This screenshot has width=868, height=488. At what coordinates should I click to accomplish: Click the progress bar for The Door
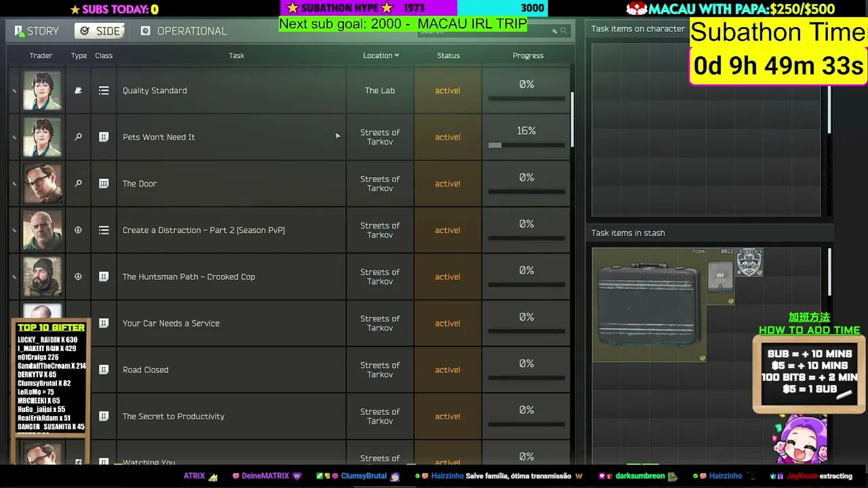coord(526,192)
